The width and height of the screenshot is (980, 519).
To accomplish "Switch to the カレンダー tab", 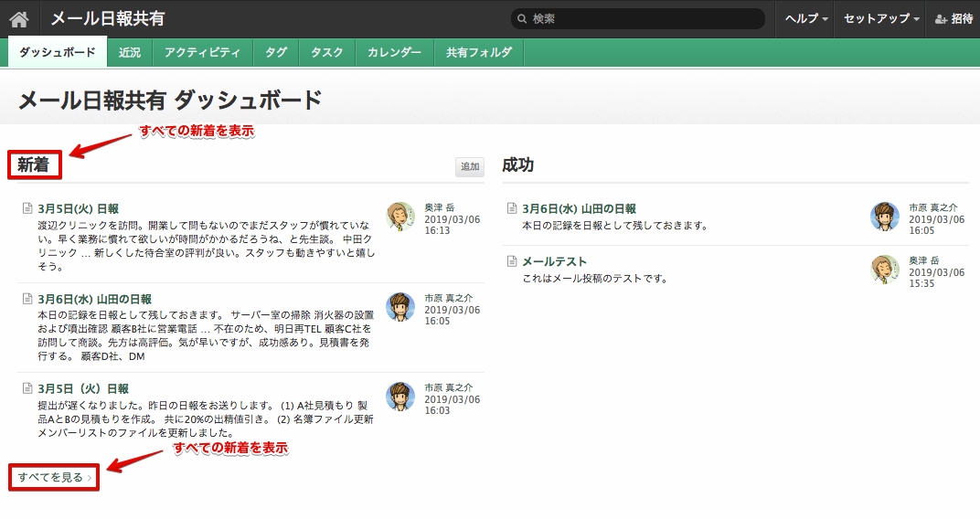I will click(x=394, y=52).
